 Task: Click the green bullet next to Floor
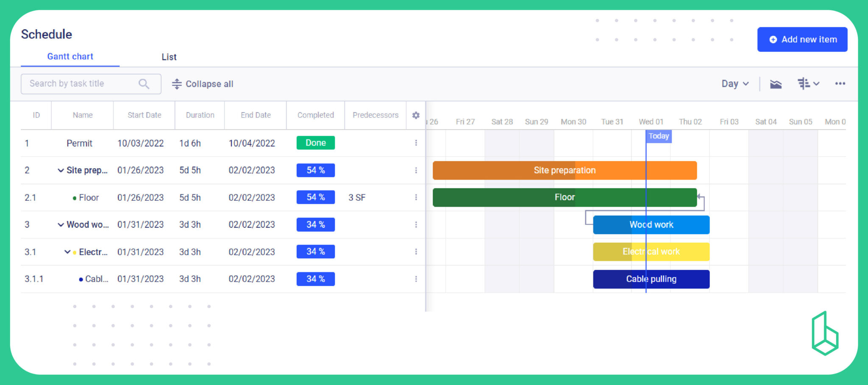point(75,197)
